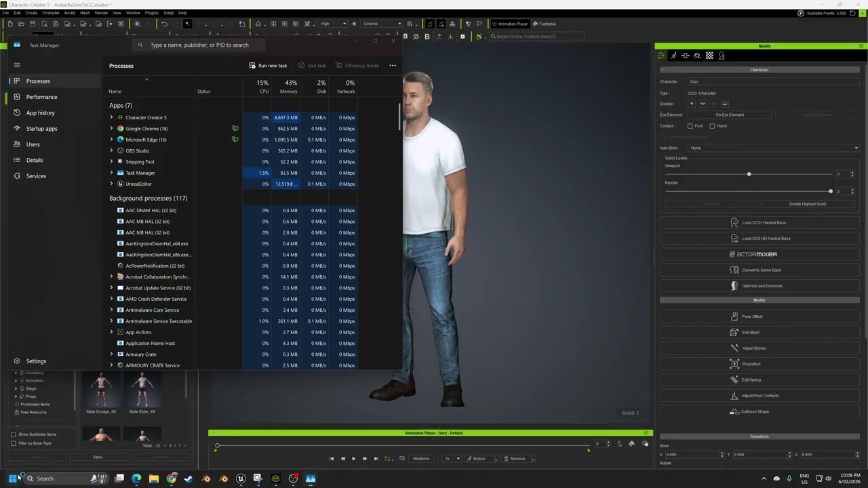Click the Edit Mesh button icon
The image size is (868, 488).
click(x=734, y=332)
